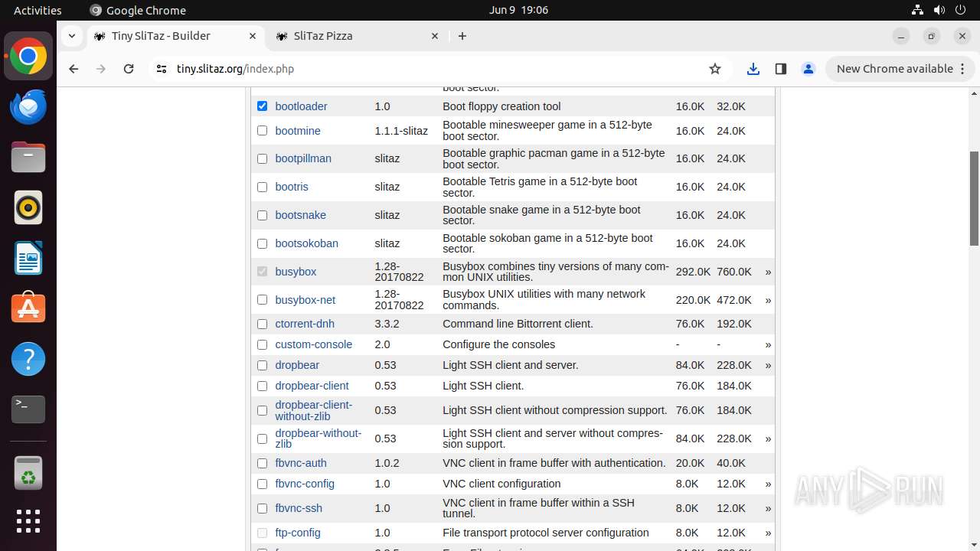Bookmark this page with the star
This screenshot has height=551, width=980.
pos(715,69)
